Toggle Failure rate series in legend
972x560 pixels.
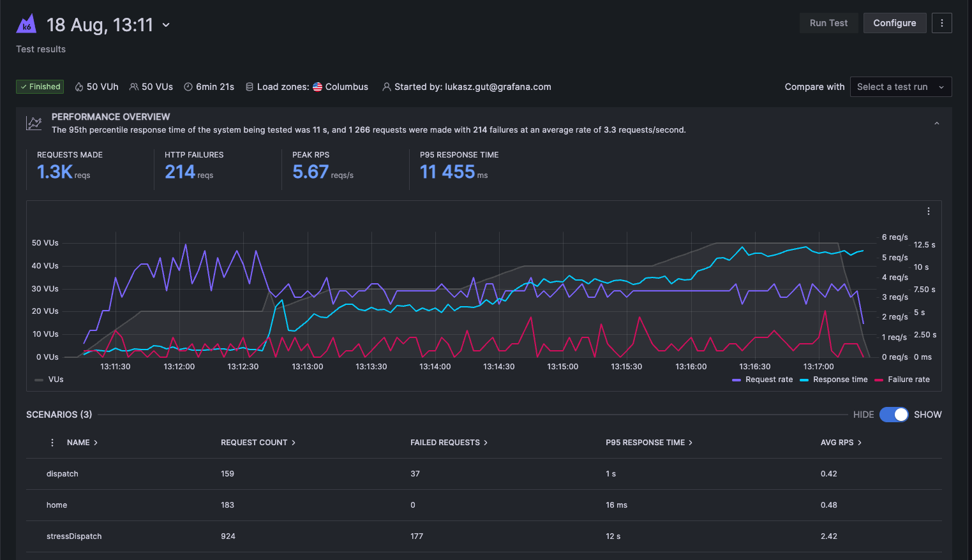point(908,379)
